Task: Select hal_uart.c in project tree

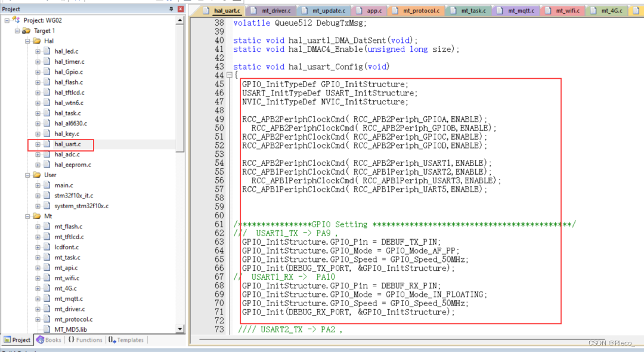Action: (x=67, y=144)
